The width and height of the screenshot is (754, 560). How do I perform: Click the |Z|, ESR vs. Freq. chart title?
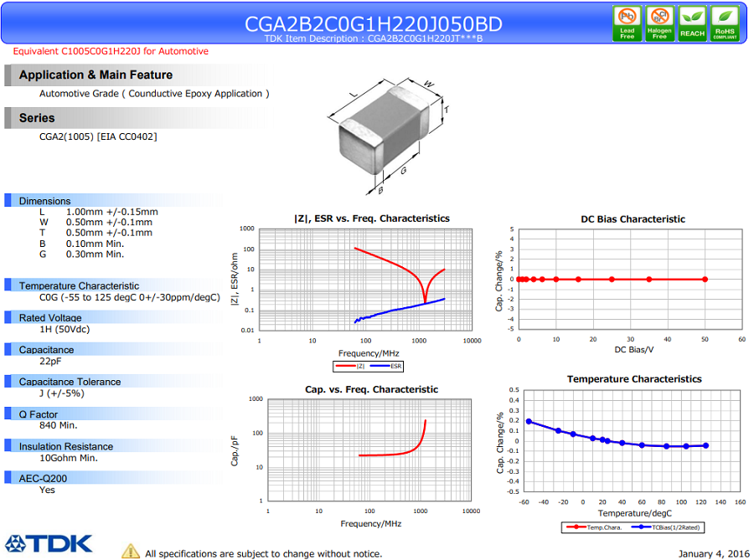[372, 218]
